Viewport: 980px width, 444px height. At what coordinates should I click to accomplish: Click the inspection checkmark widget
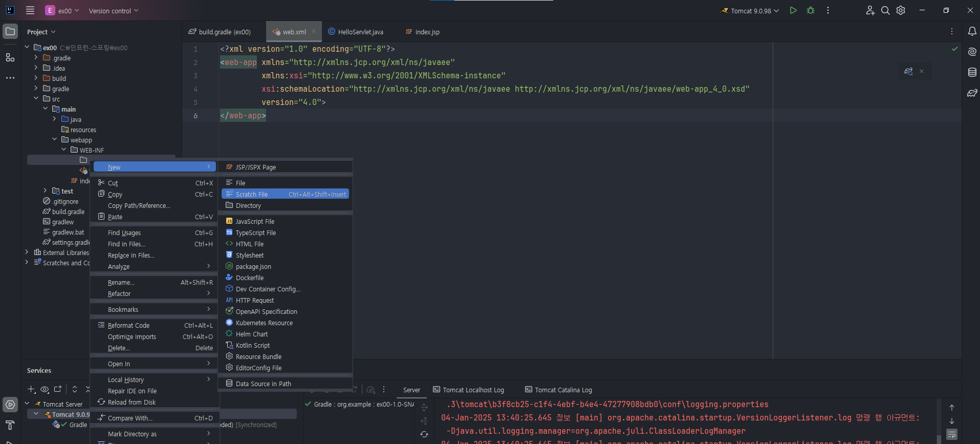click(954, 49)
